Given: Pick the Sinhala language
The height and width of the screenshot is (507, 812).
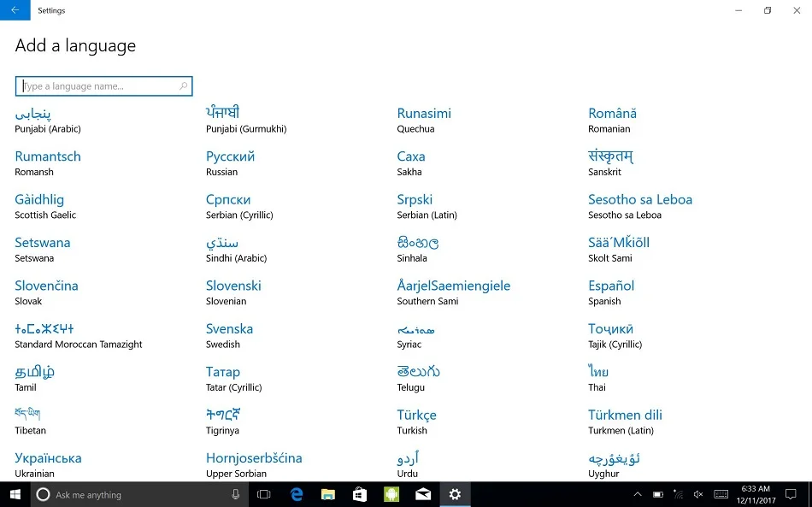Looking at the screenshot, I should (x=418, y=249).
